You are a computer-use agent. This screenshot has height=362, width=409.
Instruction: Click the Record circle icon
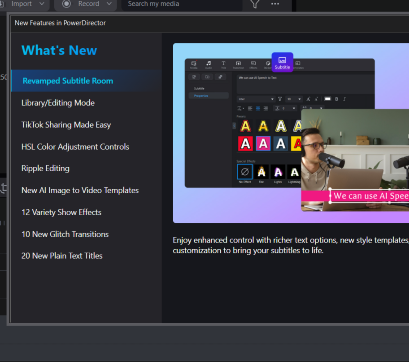[66, 4]
